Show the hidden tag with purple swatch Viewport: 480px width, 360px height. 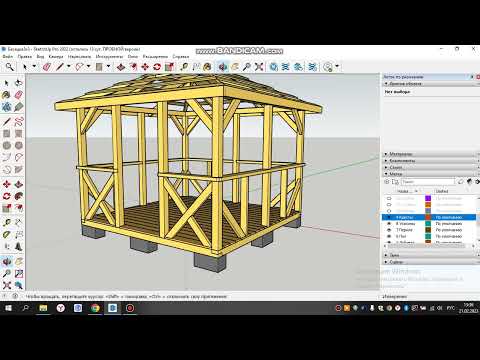pos(389,198)
